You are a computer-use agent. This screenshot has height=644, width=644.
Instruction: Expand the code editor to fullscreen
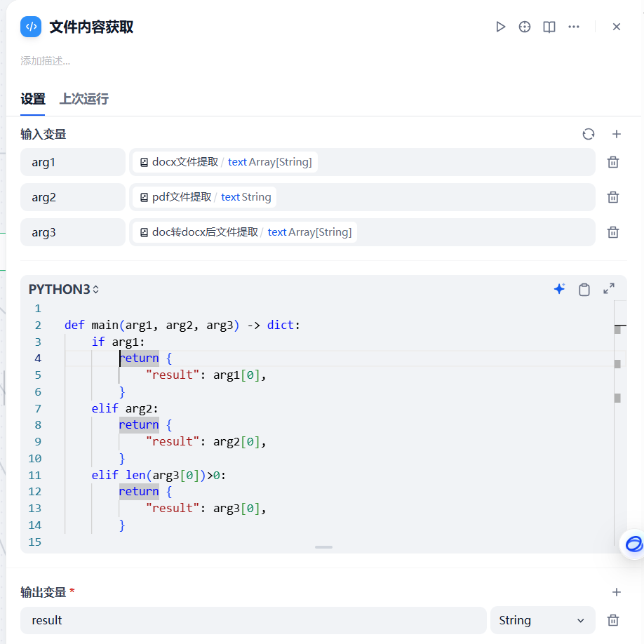coord(608,289)
